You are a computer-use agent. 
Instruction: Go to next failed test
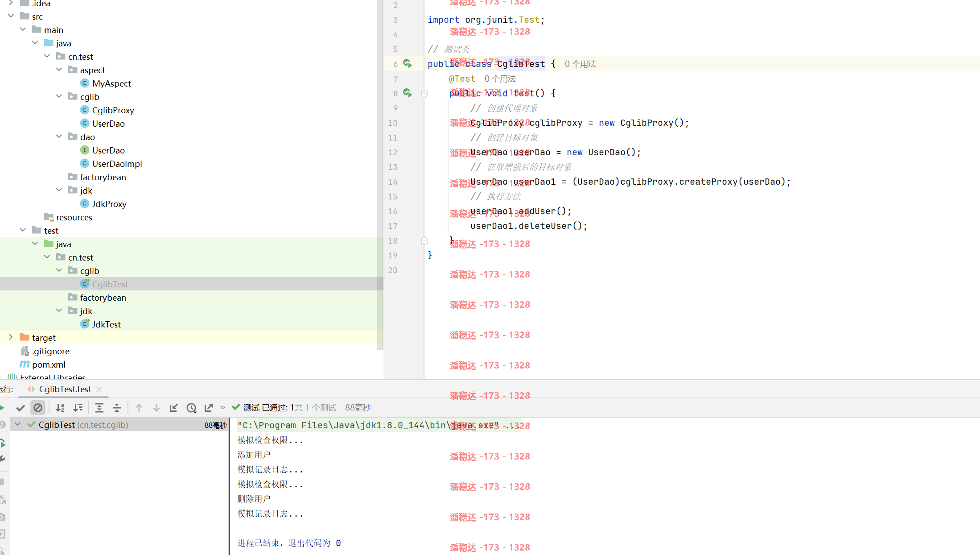[156, 408]
